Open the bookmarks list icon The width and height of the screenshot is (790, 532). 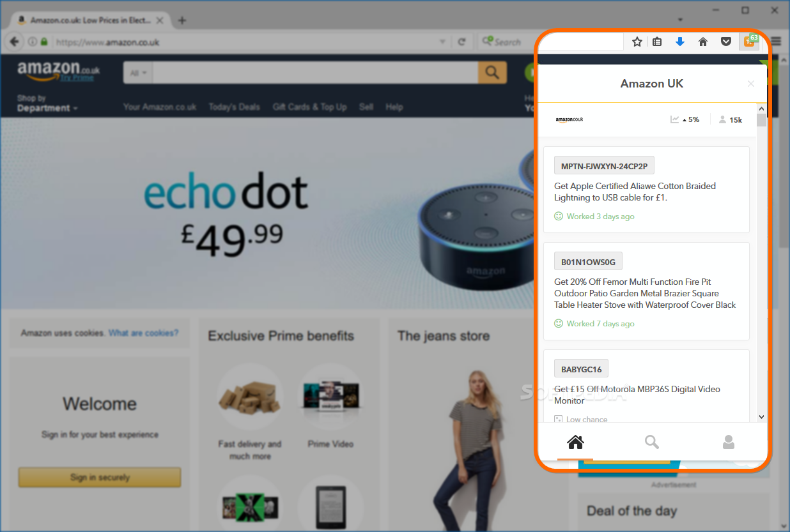tap(657, 42)
